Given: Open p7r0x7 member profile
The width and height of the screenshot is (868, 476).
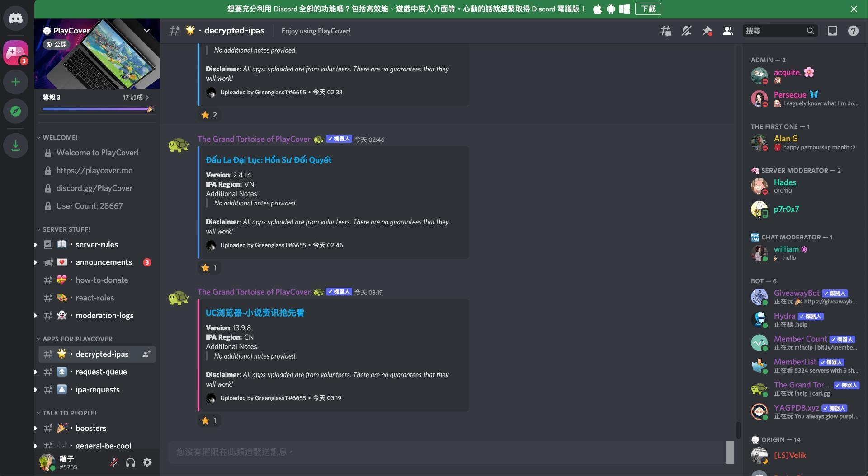Looking at the screenshot, I should (805, 209).
